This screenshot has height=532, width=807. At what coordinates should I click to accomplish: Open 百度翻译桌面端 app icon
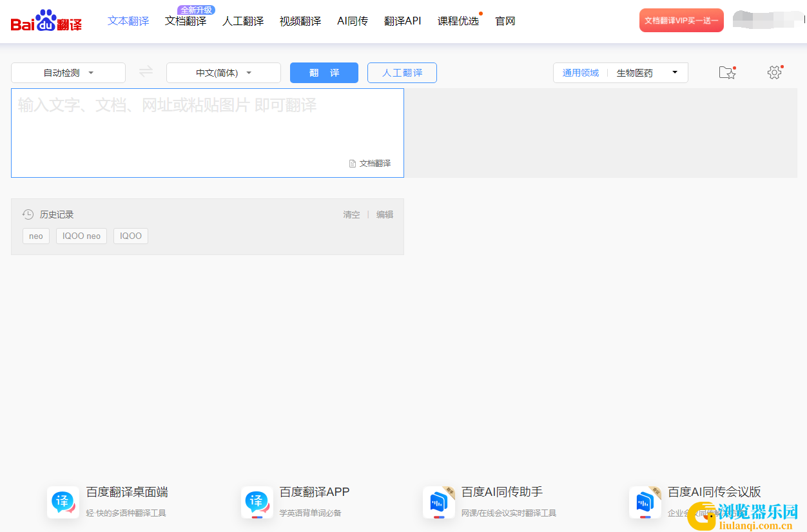pyautogui.click(x=63, y=502)
